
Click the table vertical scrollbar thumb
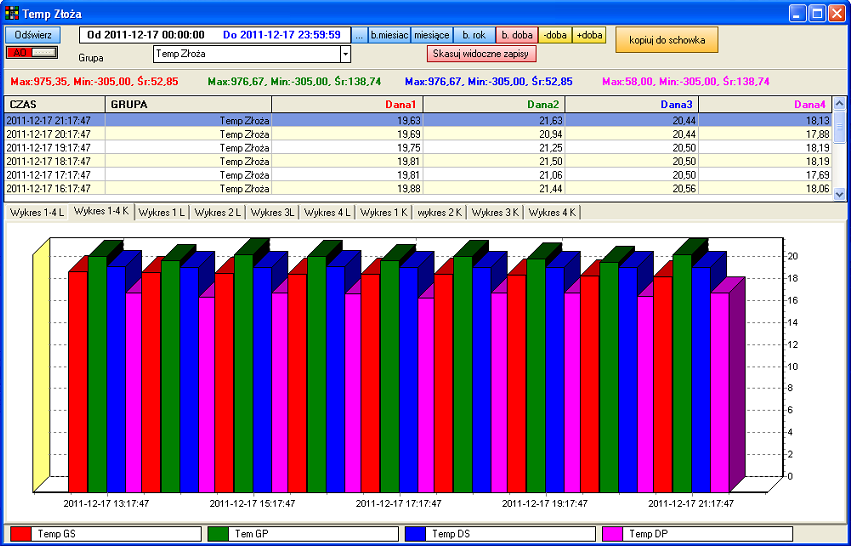(x=839, y=127)
